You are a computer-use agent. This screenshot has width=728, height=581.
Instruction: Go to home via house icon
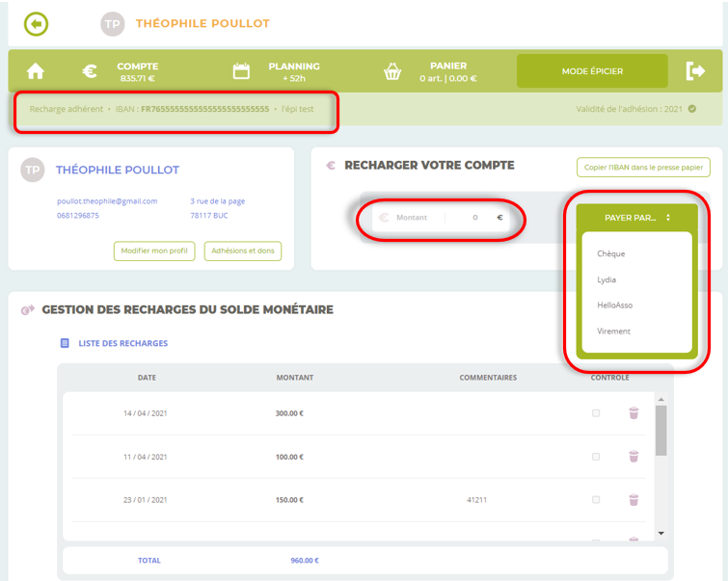pyautogui.click(x=36, y=71)
